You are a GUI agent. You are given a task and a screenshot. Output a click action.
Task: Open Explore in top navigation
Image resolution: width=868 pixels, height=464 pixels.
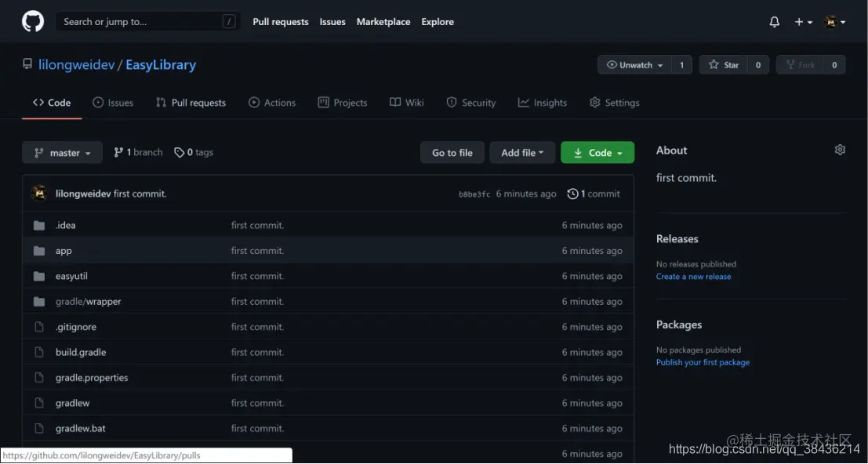(x=438, y=22)
